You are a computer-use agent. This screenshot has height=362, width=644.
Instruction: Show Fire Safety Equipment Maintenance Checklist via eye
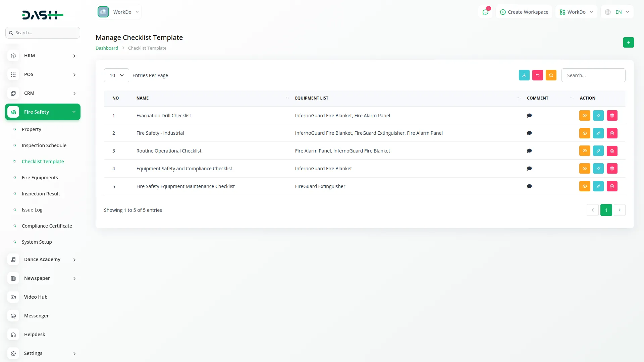[584, 186]
